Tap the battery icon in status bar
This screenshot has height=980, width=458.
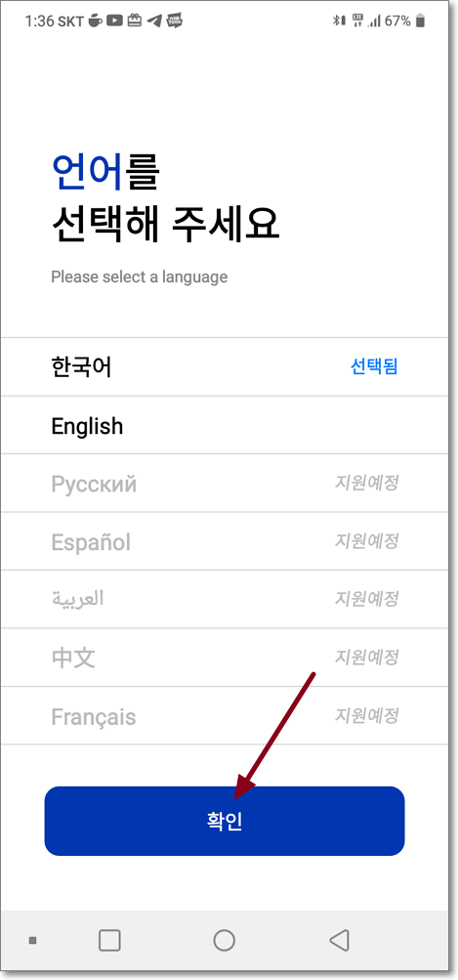421,21
